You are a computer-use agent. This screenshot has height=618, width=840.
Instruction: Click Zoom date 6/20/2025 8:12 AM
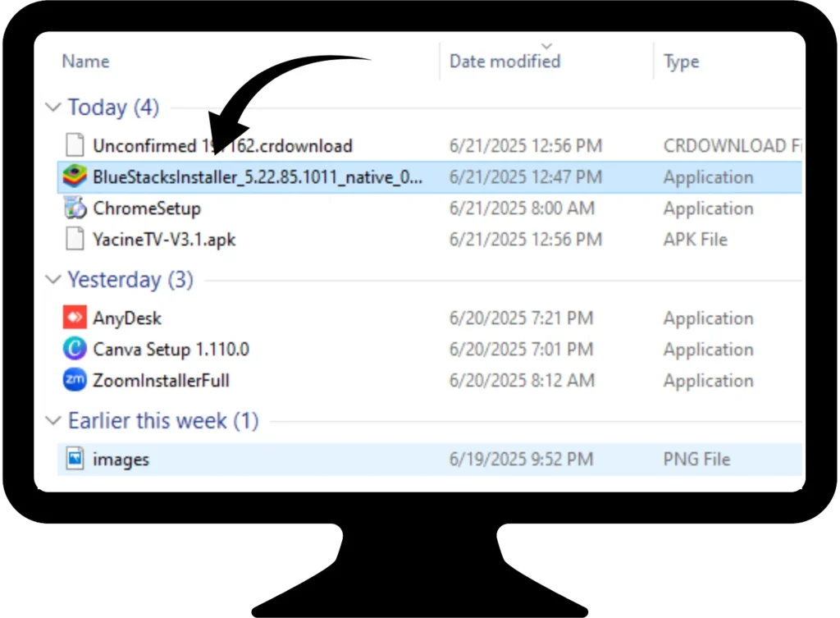click(x=522, y=380)
